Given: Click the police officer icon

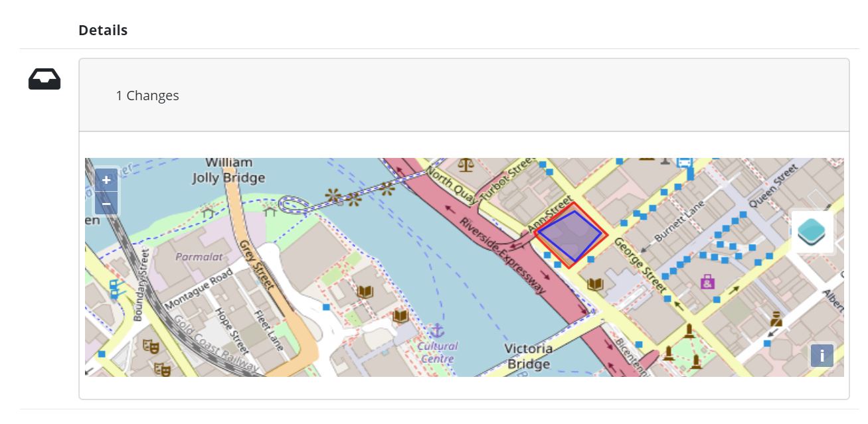Looking at the screenshot, I should pyautogui.click(x=776, y=320).
